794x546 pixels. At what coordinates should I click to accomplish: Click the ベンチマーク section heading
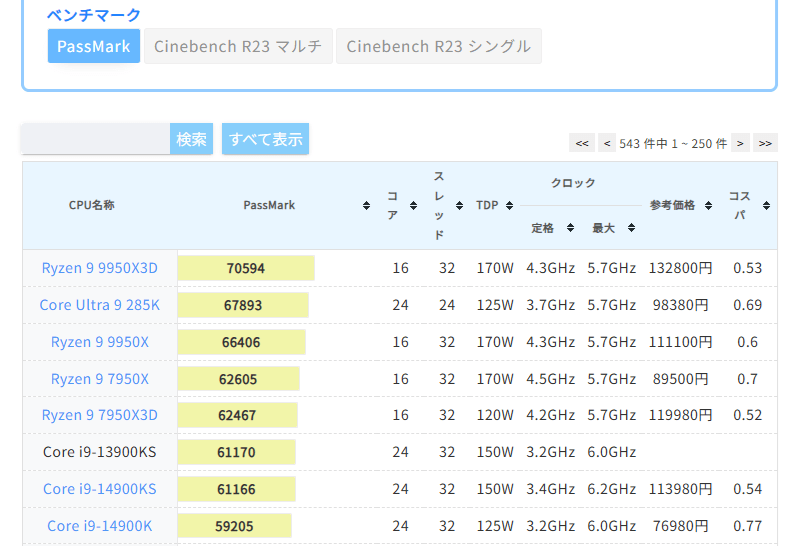(94, 15)
